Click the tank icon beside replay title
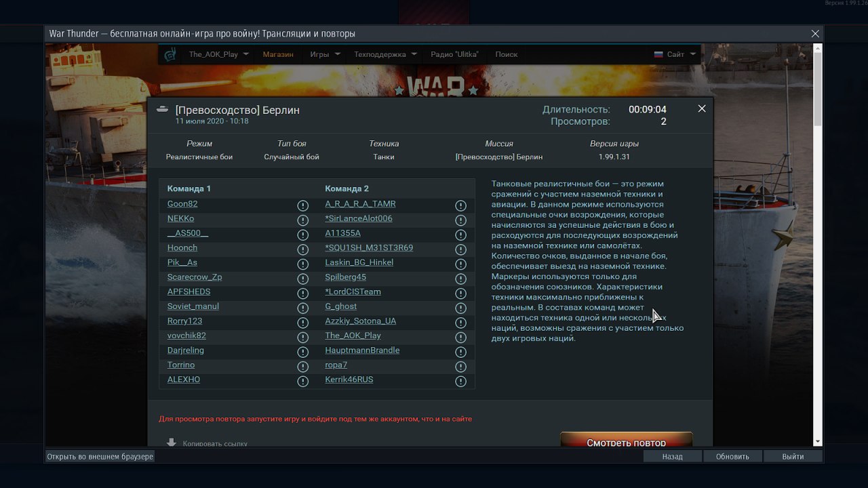The width and height of the screenshot is (868, 488). pos(162,108)
